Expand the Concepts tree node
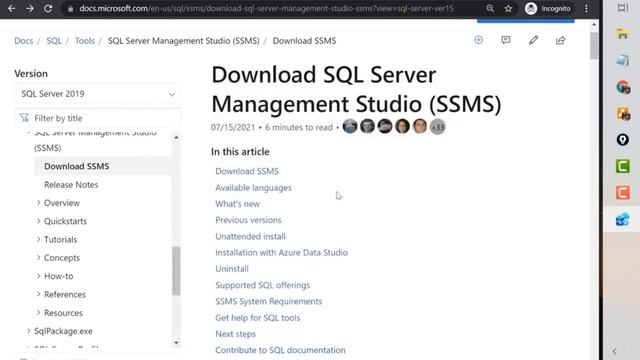The width and height of the screenshot is (640, 360). click(38, 258)
